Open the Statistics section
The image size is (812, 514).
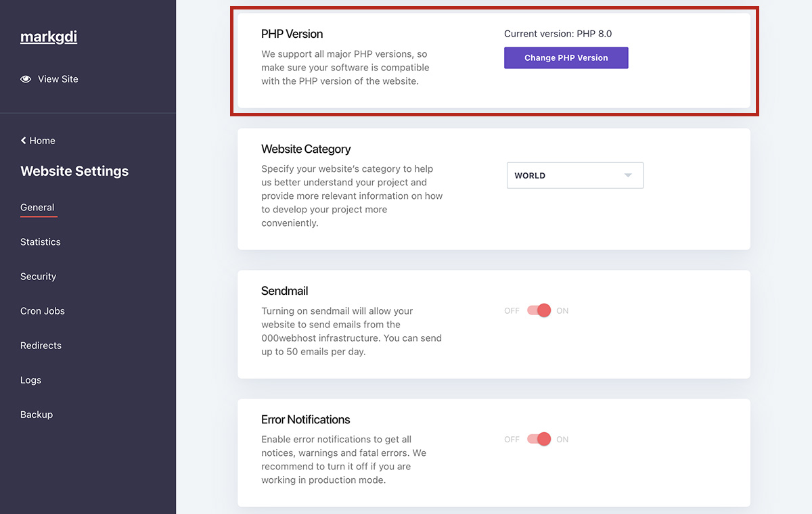(41, 242)
